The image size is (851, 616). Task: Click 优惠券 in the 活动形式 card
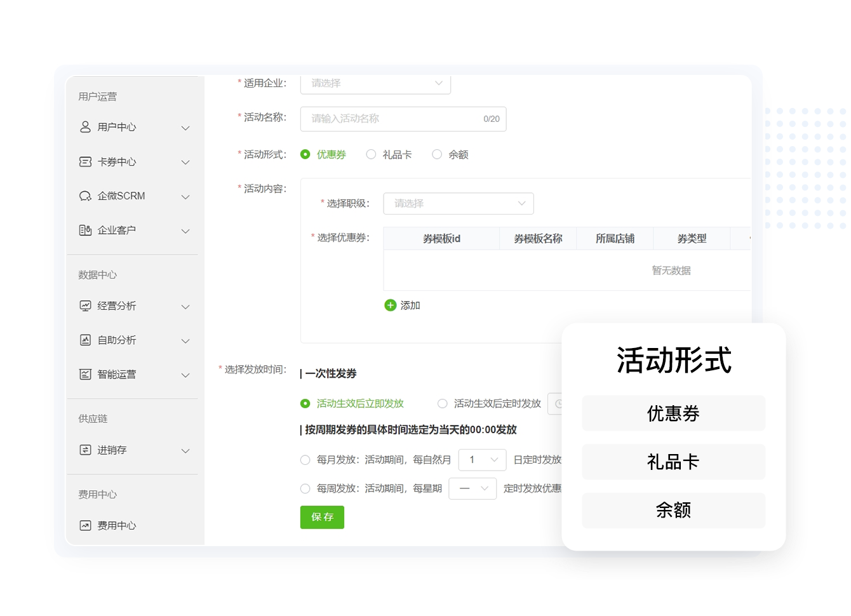pyautogui.click(x=673, y=414)
